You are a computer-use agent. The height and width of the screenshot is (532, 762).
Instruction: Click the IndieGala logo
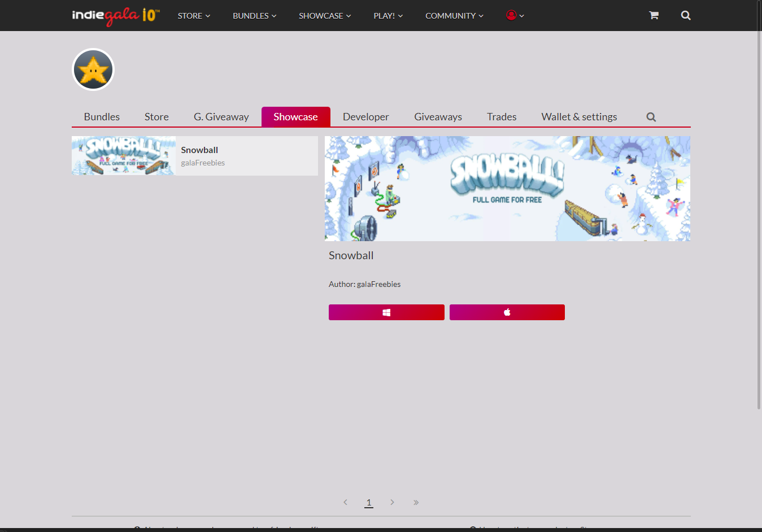[116, 15]
